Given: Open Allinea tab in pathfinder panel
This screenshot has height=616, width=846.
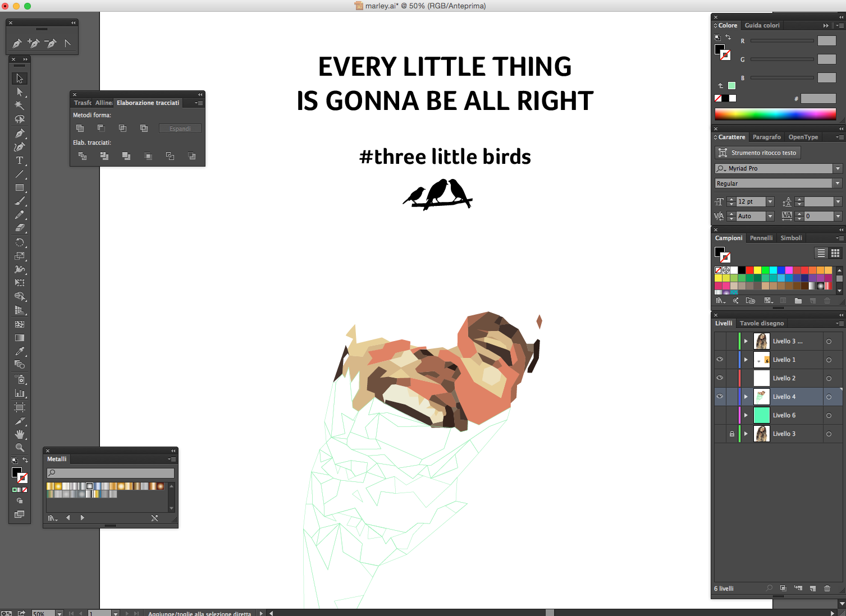Looking at the screenshot, I should pos(104,103).
